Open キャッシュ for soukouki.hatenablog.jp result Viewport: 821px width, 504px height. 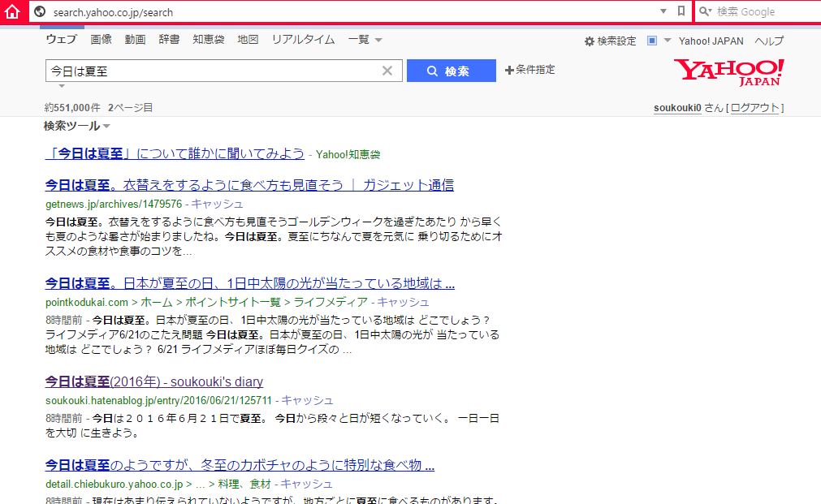coord(307,400)
